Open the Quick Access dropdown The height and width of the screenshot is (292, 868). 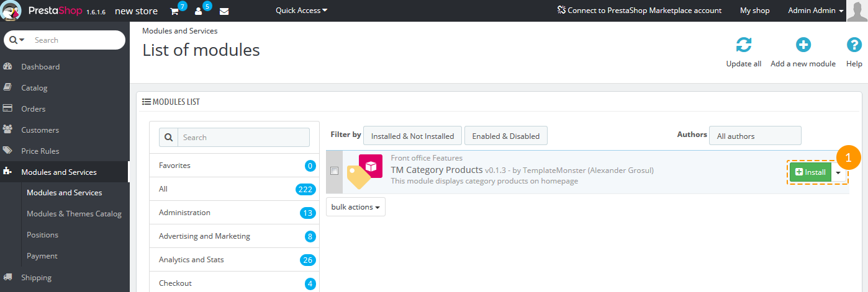coord(301,11)
